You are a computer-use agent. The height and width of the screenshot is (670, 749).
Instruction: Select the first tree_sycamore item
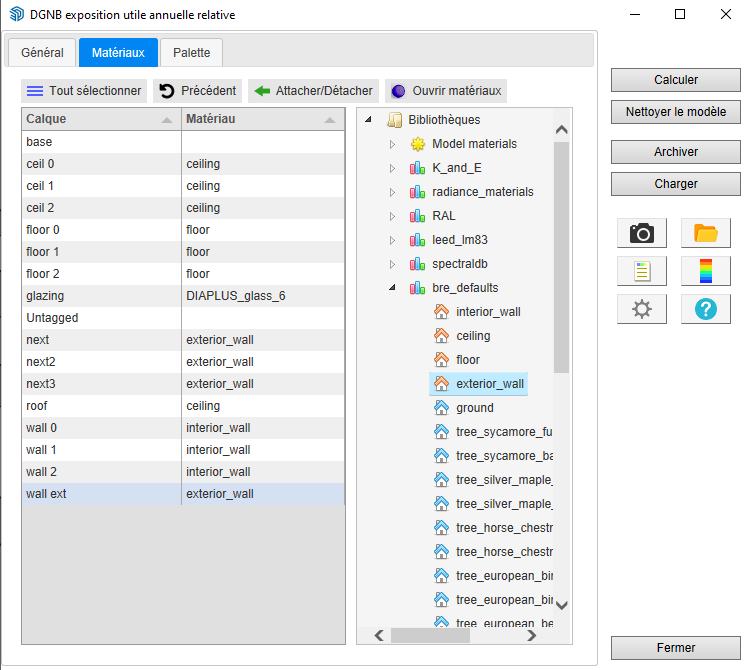tap(493, 432)
